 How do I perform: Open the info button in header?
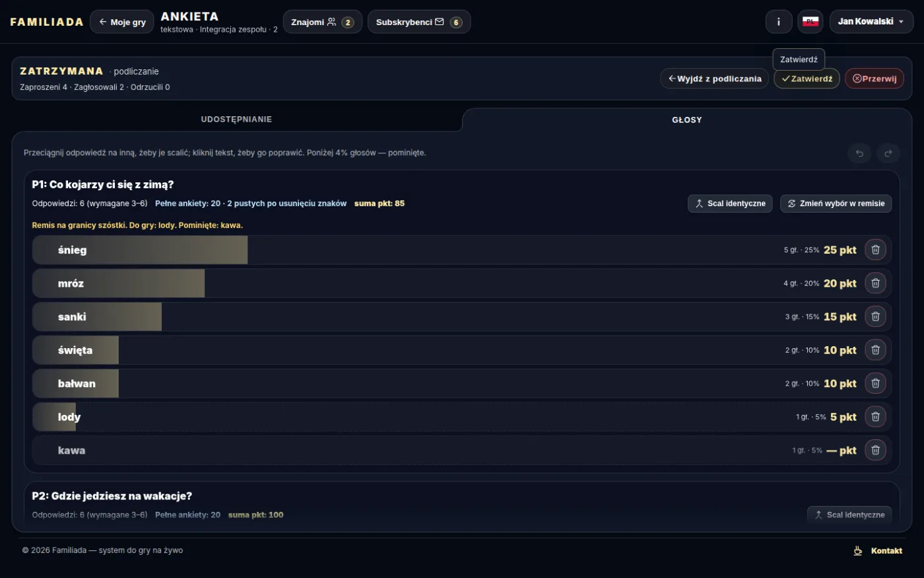click(x=779, y=22)
